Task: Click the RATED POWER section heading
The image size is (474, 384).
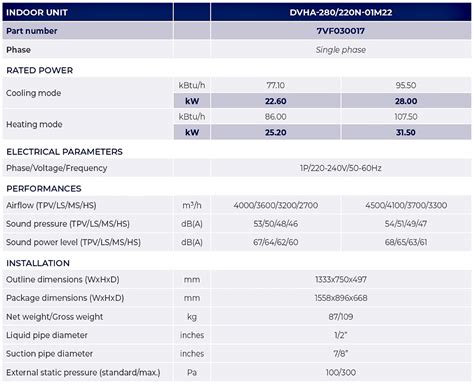Action: point(39,70)
